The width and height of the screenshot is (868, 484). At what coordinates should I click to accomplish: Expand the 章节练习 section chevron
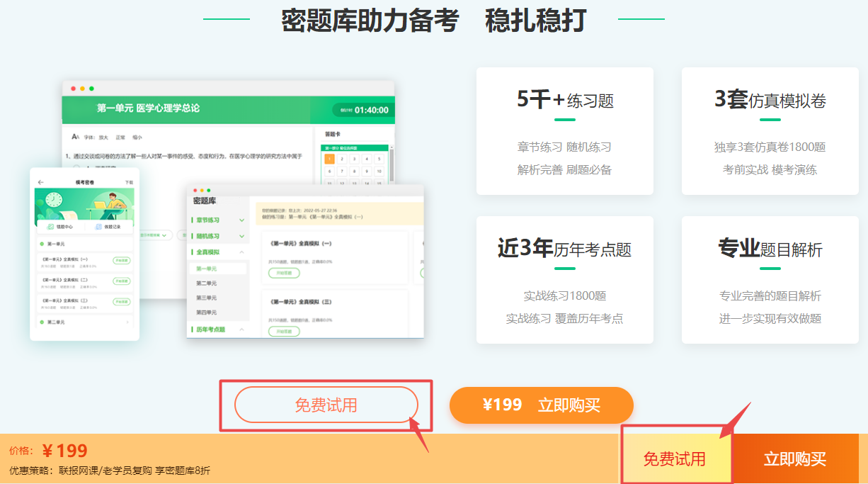click(242, 220)
